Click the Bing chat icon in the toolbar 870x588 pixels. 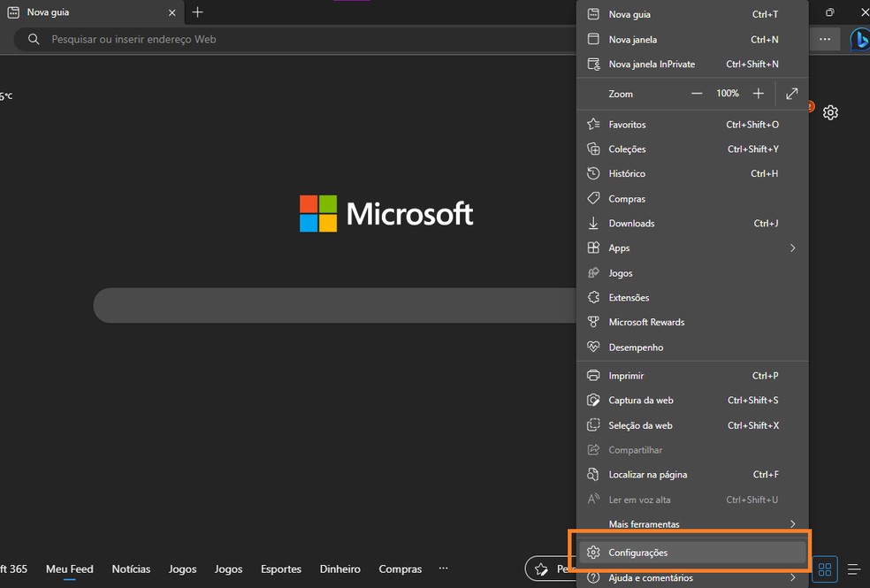click(860, 40)
